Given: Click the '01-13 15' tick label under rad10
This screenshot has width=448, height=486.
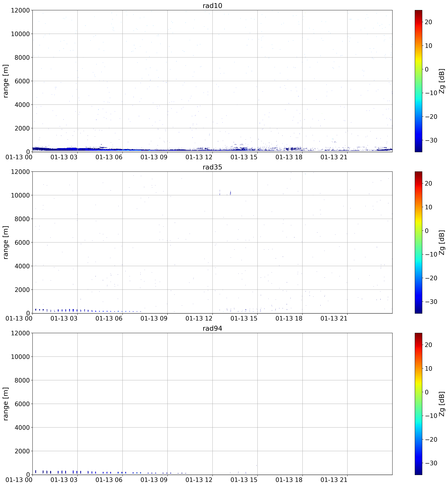Looking at the screenshot, I should [244, 157].
